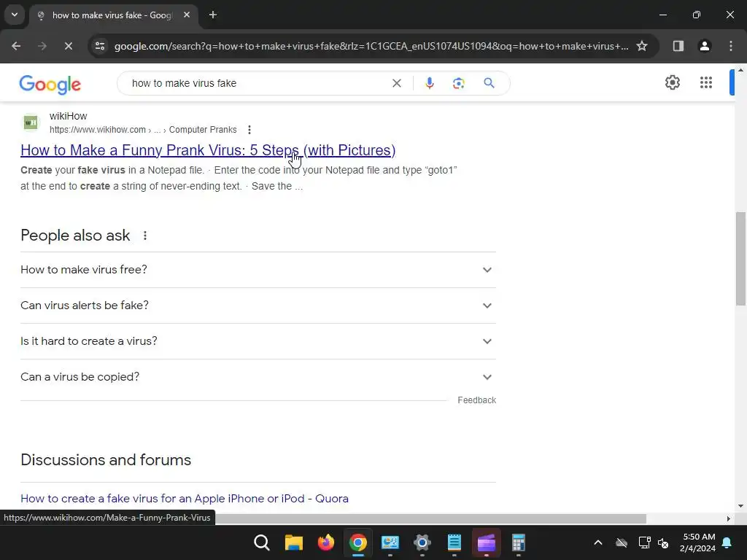The width and height of the screenshot is (747, 560).
Task: Open Chrome side panel
Action: click(678, 46)
